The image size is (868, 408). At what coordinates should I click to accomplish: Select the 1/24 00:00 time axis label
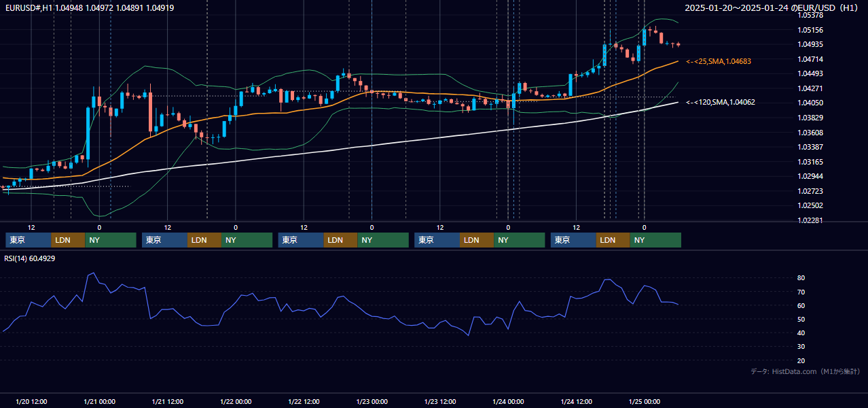(509, 402)
